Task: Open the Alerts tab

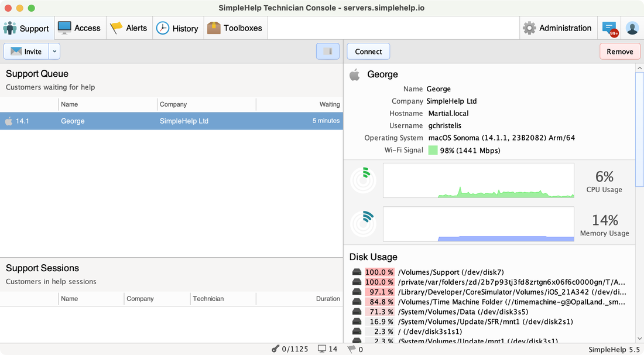Action: (x=129, y=28)
